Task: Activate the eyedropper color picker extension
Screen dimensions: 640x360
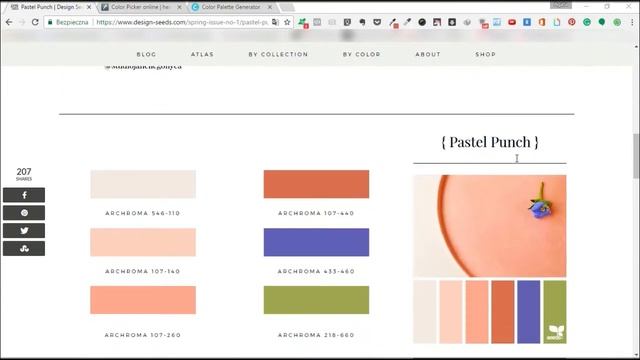Action: 407,22
